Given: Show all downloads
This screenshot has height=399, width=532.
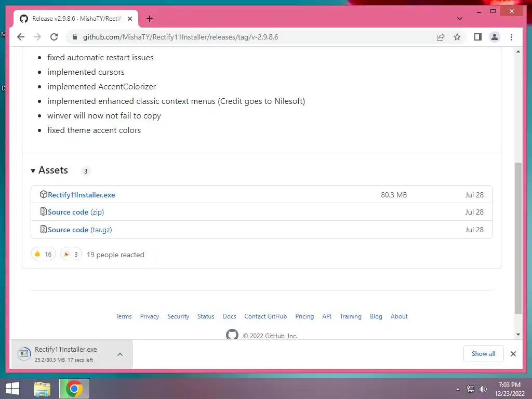Looking at the screenshot, I should [483, 354].
